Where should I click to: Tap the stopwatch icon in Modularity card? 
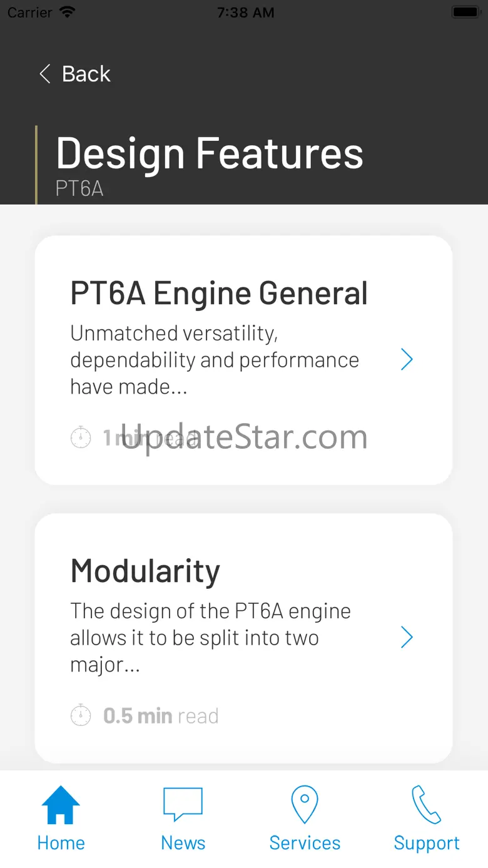pyautogui.click(x=81, y=715)
